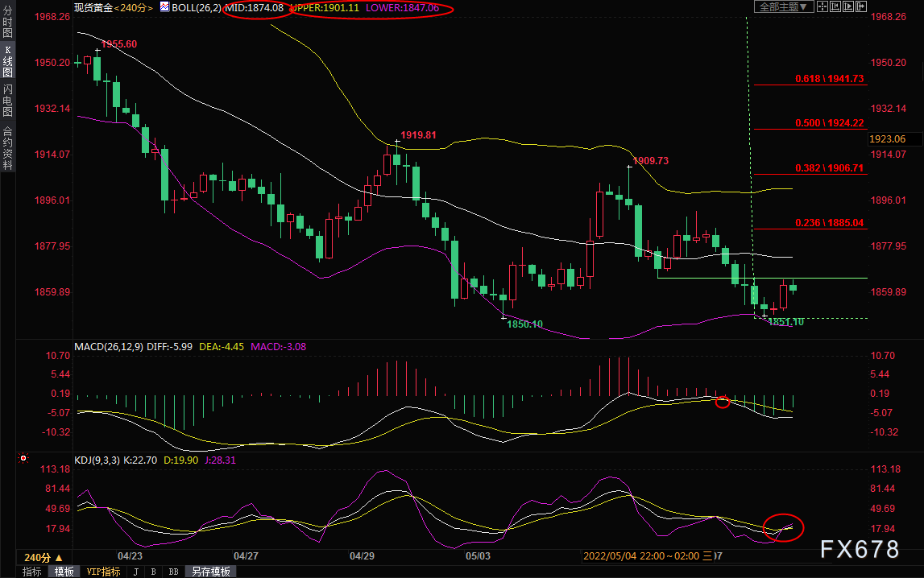Open the 全部主题 theme dropdown
Screen dimensions: 924x578
pos(784,6)
